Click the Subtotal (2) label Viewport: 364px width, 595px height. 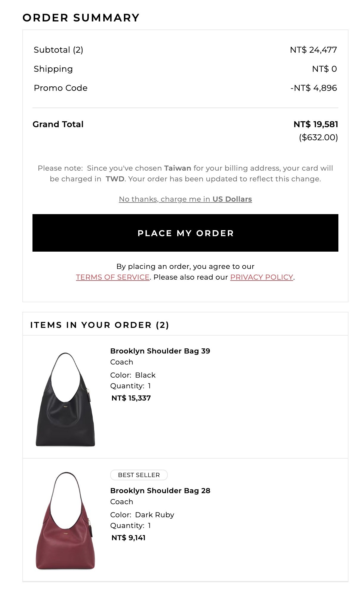58,50
